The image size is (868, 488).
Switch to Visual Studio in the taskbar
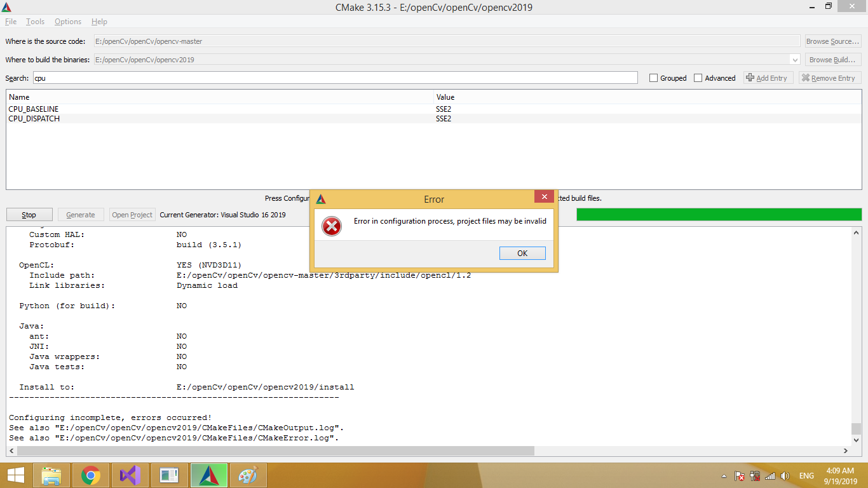point(130,475)
